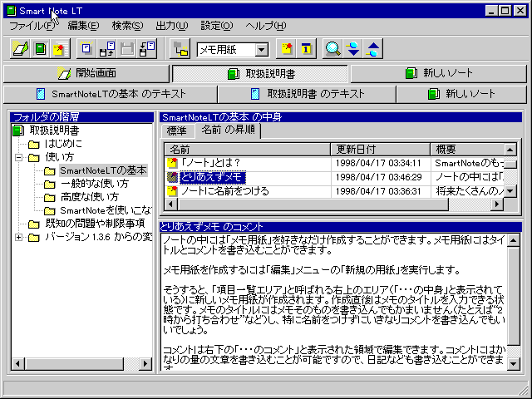Click scroll-up arrow of the comment area
Image resolution: width=532 pixels, height=399 pixels.
(514, 240)
